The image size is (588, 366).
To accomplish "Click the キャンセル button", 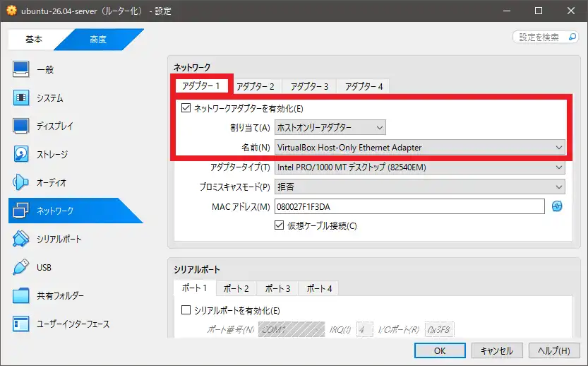I will pos(497,350).
